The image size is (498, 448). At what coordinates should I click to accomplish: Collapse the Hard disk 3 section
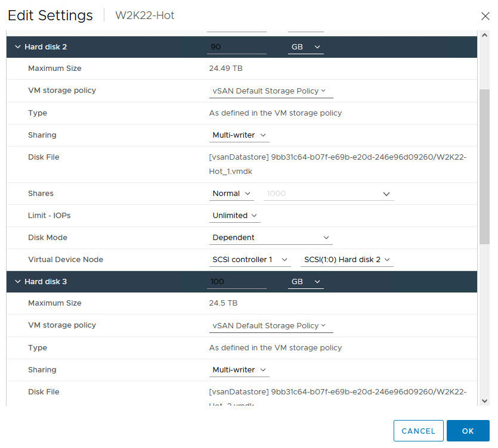18,281
